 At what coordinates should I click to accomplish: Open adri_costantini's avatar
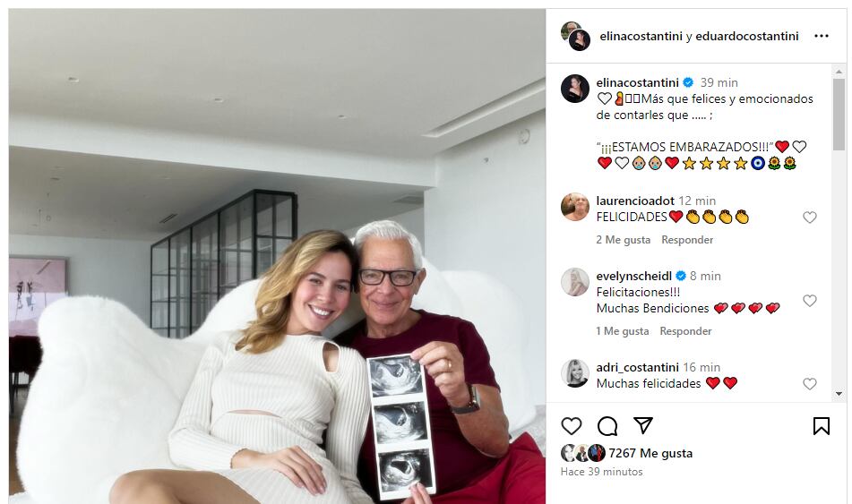pyautogui.click(x=575, y=373)
